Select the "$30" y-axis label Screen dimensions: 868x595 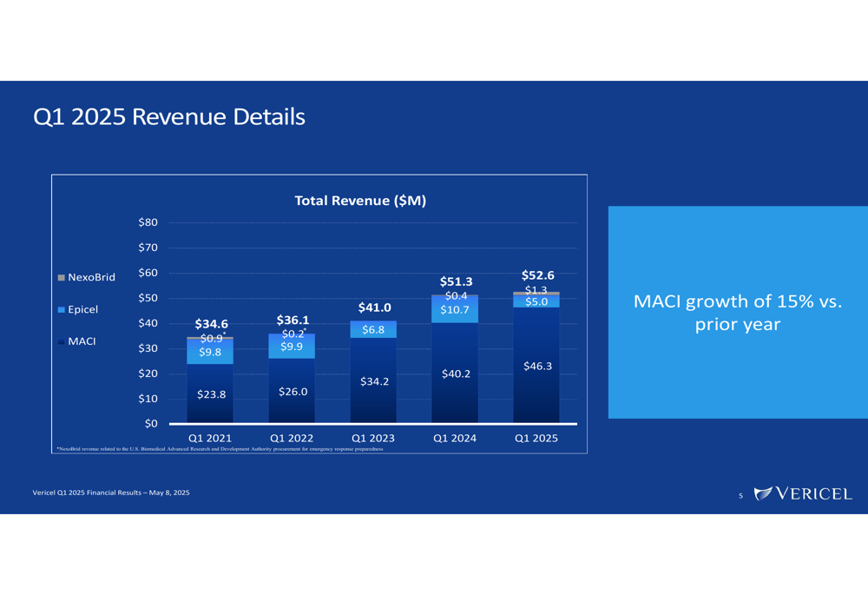coord(148,348)
